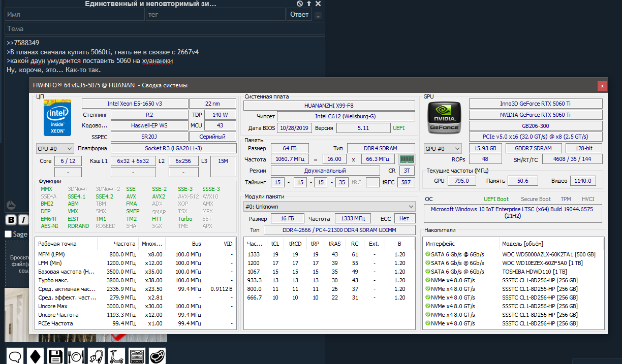
Task: Click the 'GB206-300' GPU chip field
Action: click(x=536, y=126)
